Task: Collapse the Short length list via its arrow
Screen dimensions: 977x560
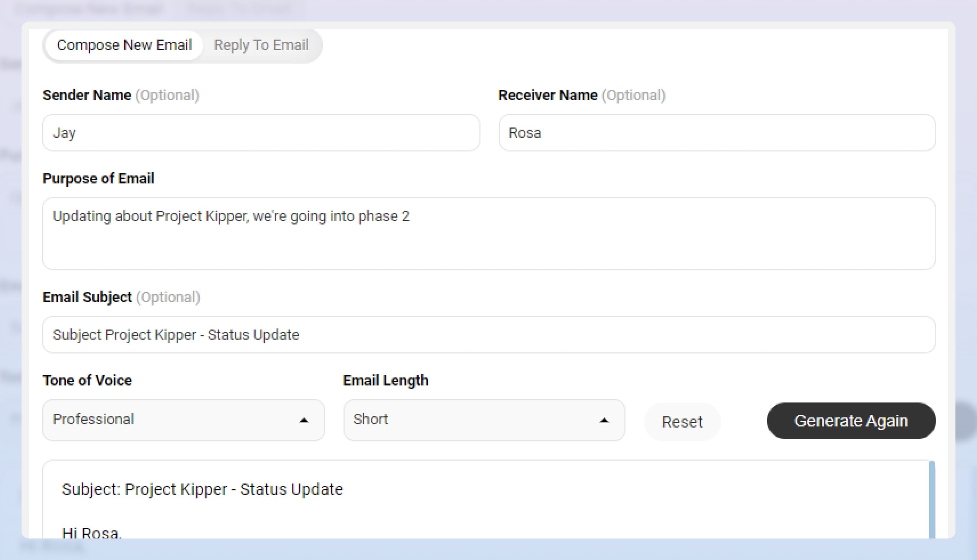Action: click(605, 420)
